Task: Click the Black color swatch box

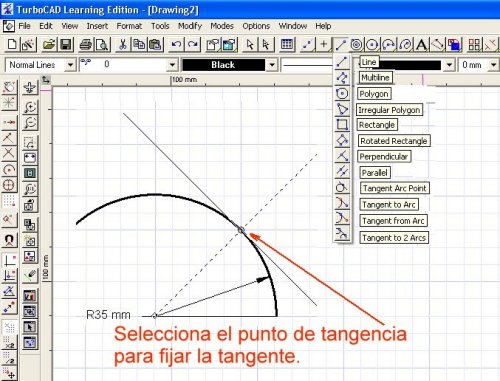Action: pos(223,65)
